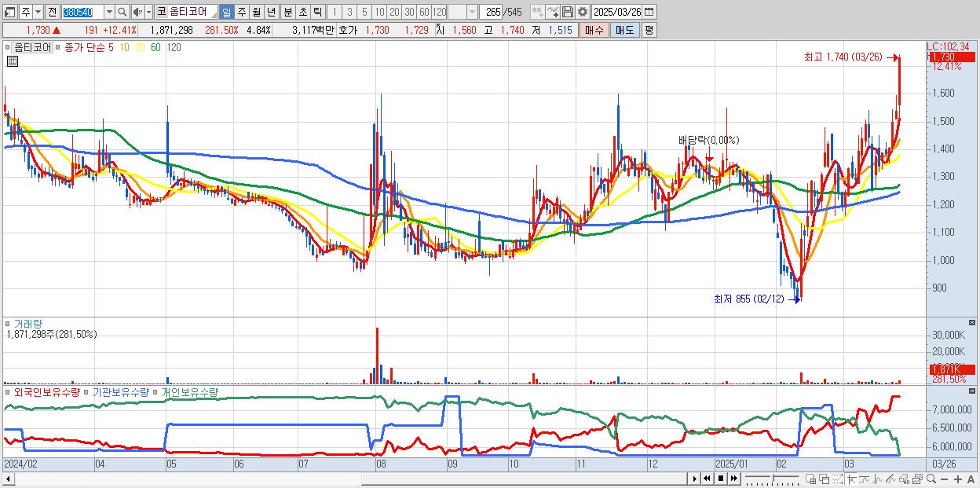Click the 외국인보유수량 legend label
The image size is (980, 488).
(48, 391)
